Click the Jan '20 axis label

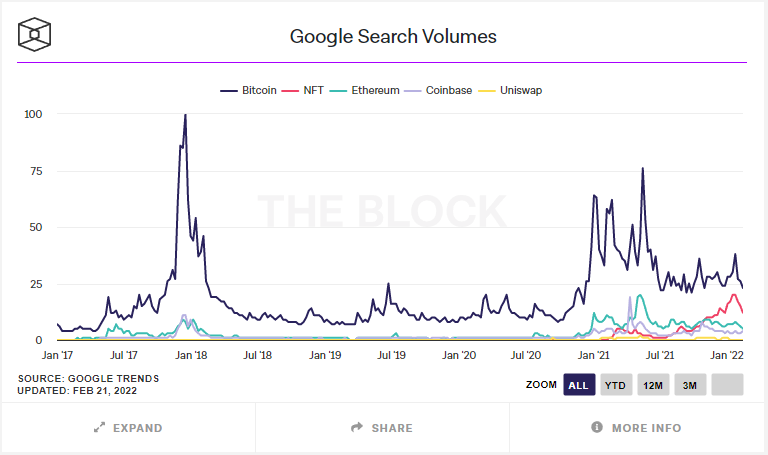(x=459, y=355)
